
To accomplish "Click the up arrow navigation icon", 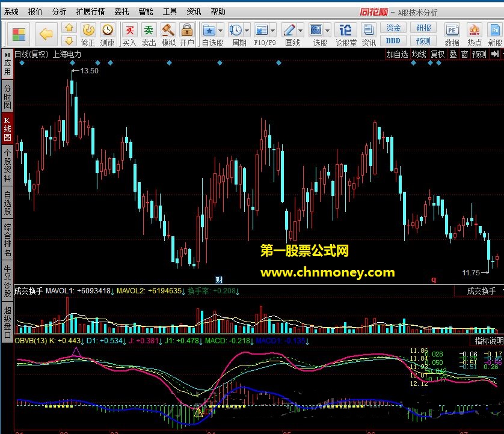I will [x=69, y=28].
